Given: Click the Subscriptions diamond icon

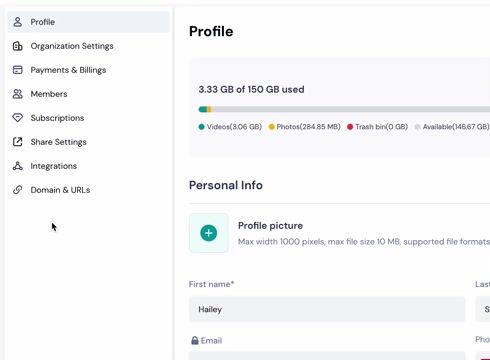Looking at the screenshot, I should tap(18, 118).
